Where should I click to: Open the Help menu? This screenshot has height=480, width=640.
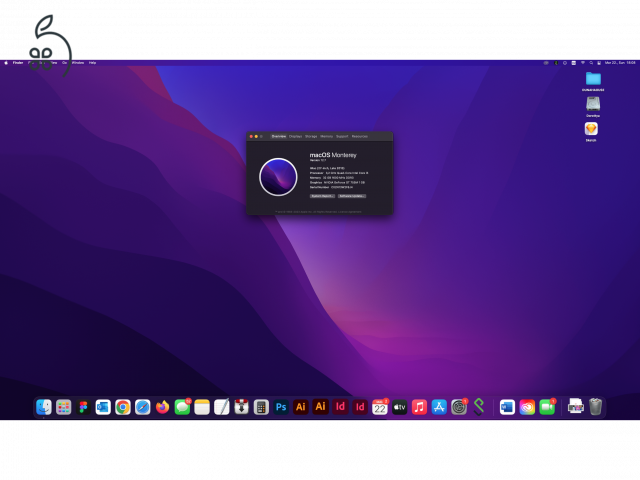pyautogui.click(x=93, y=63)
